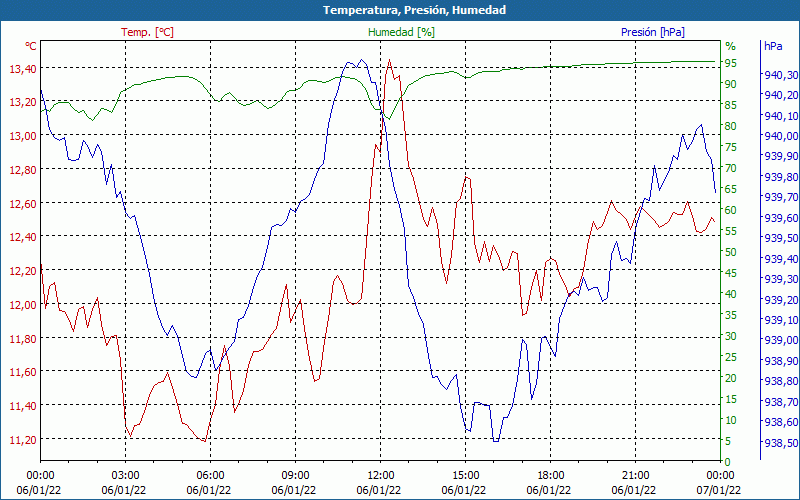
Task: Click the "06:00" time axis label
Action: coord(210,476)
